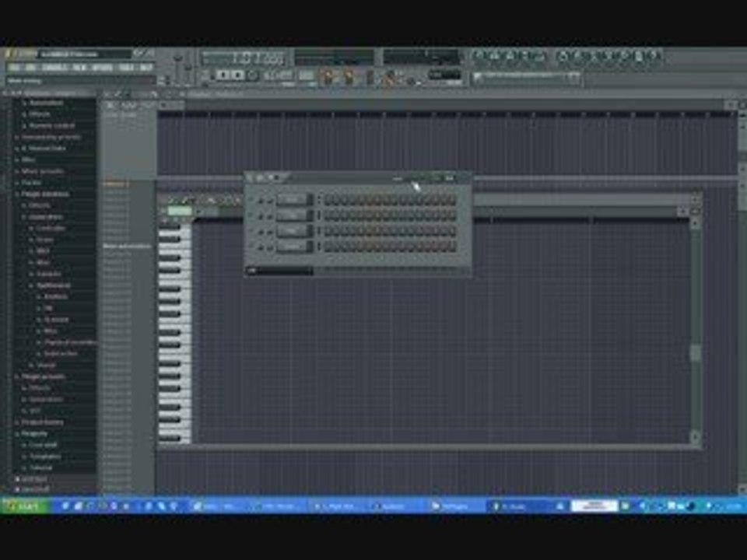747x560 pixels.
Task: Open the step sequencer options menu icon
Action: pos(250,178)
